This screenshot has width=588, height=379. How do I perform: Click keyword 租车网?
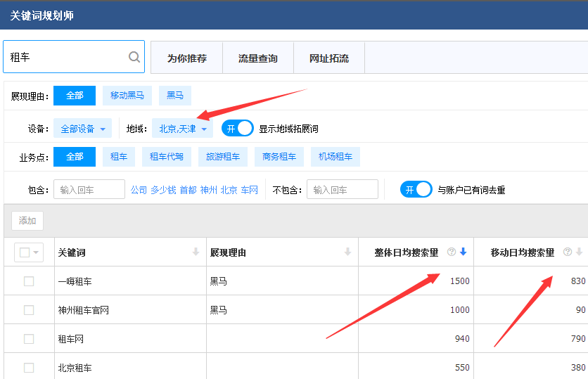(x=70, y=339)
